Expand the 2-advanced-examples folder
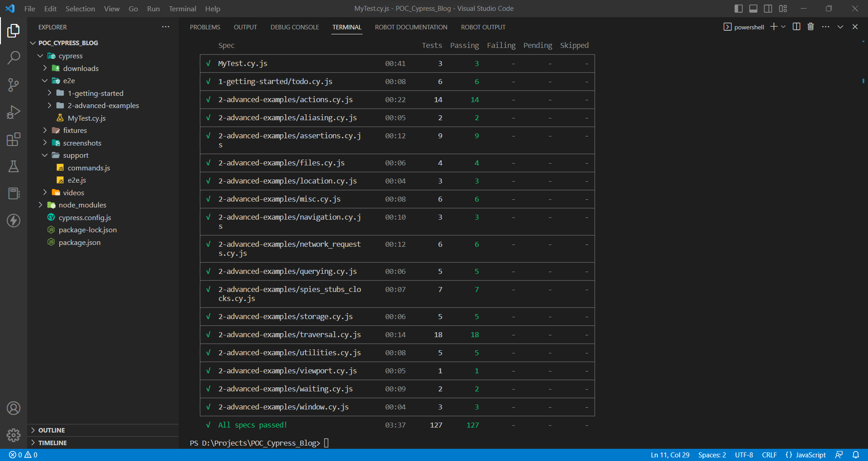Viewport: 868px width, 461px height. tap(49, 105)
